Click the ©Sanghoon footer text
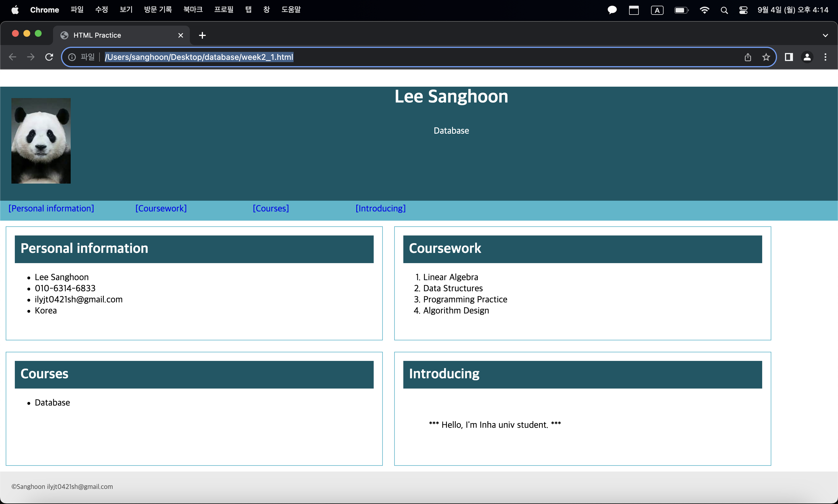Image resolution: width=838 pixels, height=504 pixels. [62, 487]
